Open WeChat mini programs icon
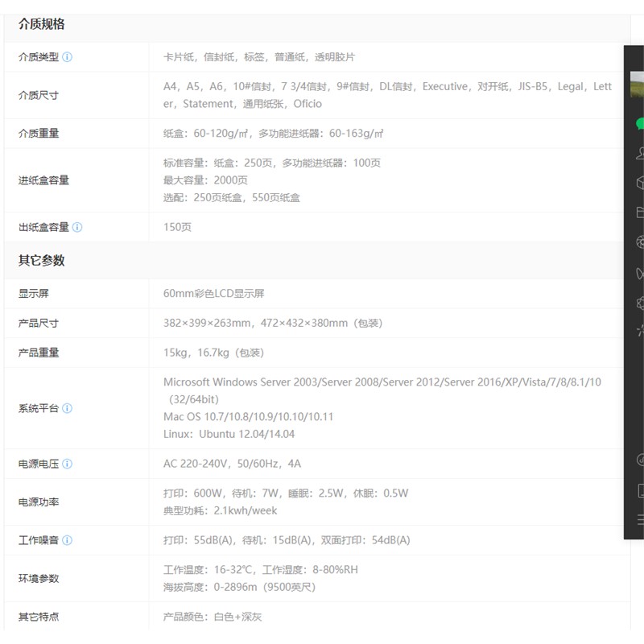 639,460
